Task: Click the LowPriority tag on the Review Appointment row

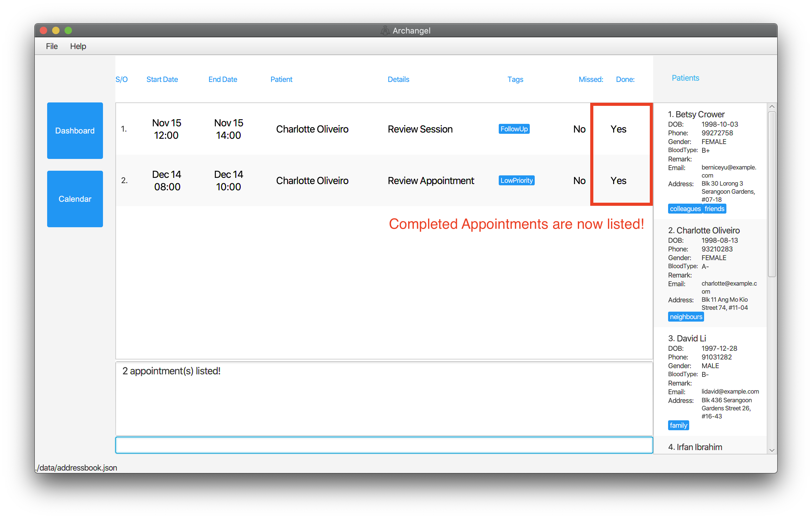Action: (x=517, y=181)
